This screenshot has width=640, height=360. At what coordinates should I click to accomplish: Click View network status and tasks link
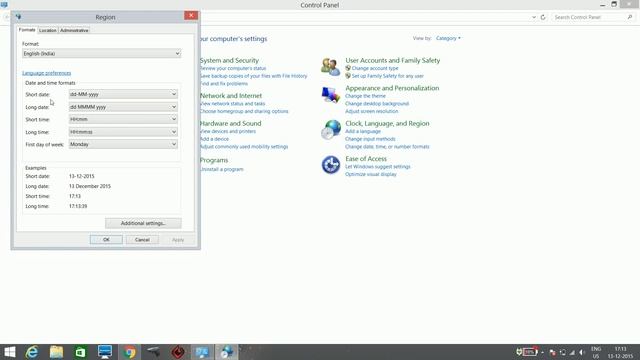[x=232, y=104]
